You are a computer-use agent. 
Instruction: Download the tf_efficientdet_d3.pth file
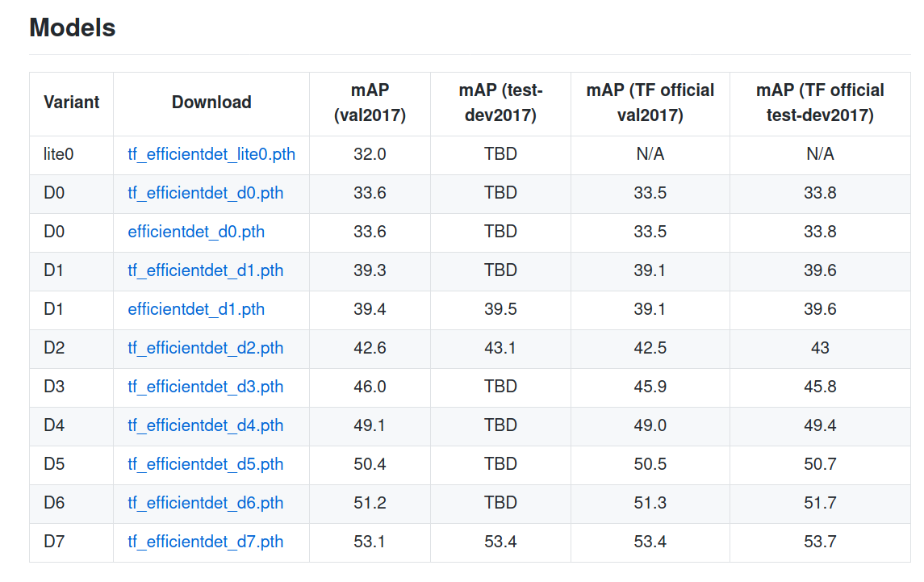point(206,387)
